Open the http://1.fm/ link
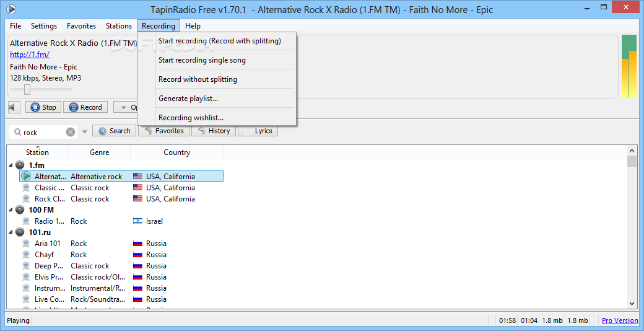Viewport: 644px width, 331px height. pyautogui.click(x=30, y=55)
